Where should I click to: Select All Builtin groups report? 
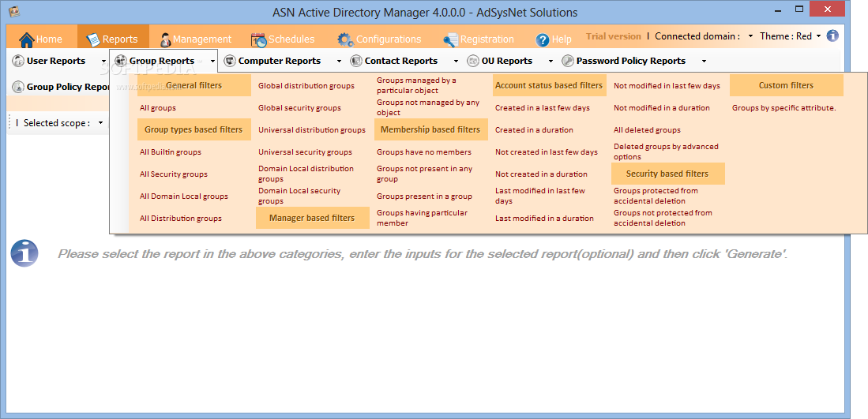[x=171, y=152]
